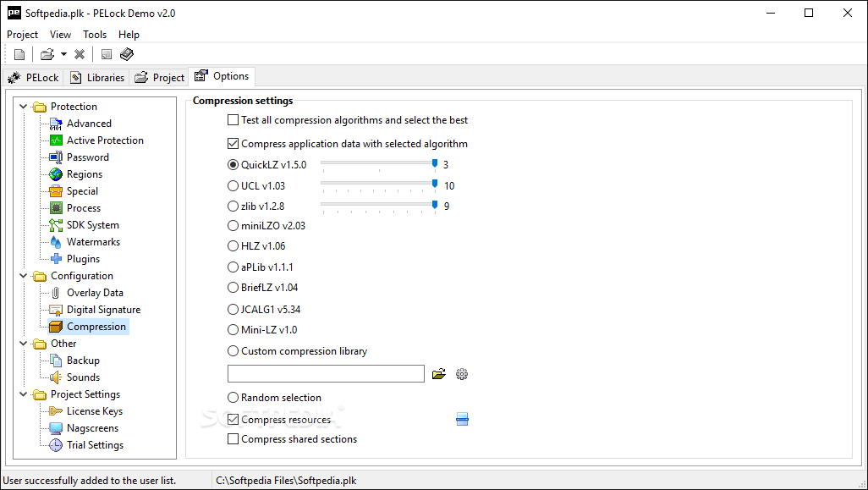868x490 pixels.
Task: Switch to the Project tab
Action: pos(159,78)
